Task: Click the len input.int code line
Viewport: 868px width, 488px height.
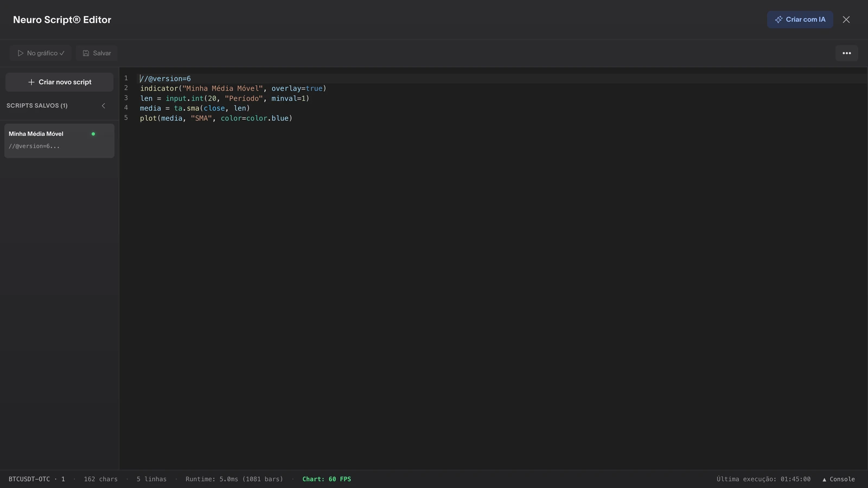Action: click(x=225, y=98)
